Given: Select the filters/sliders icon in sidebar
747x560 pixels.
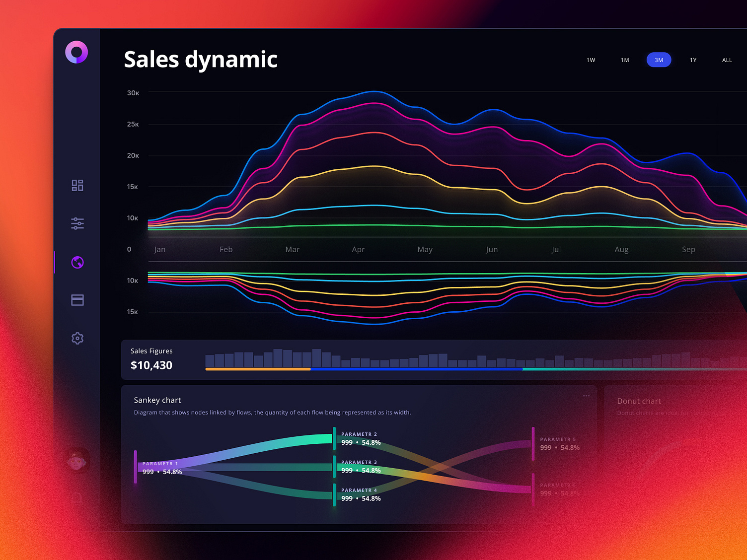Looking at the screenshot, I should [77, 223].
